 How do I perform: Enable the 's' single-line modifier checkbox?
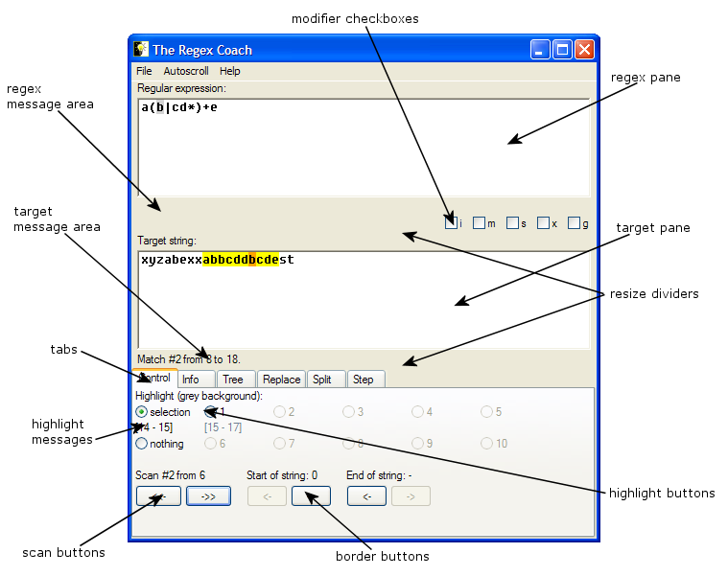click(x=512, y=223)
